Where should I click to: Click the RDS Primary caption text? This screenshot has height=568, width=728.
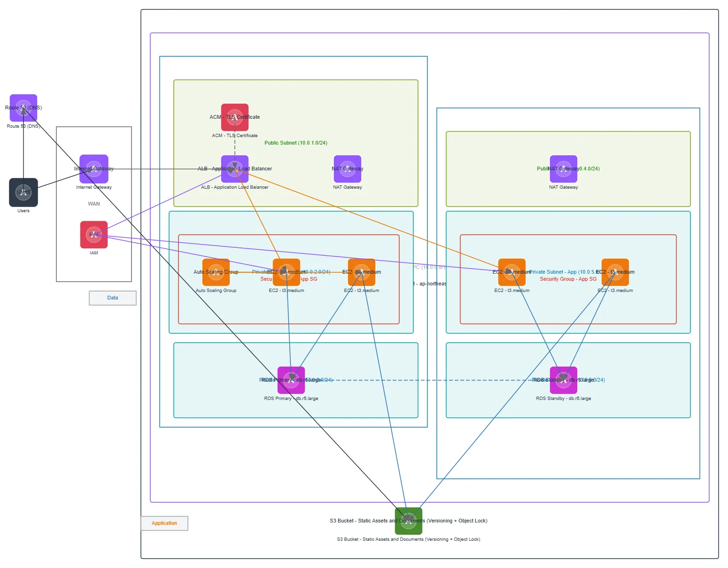tap(291, 399)
